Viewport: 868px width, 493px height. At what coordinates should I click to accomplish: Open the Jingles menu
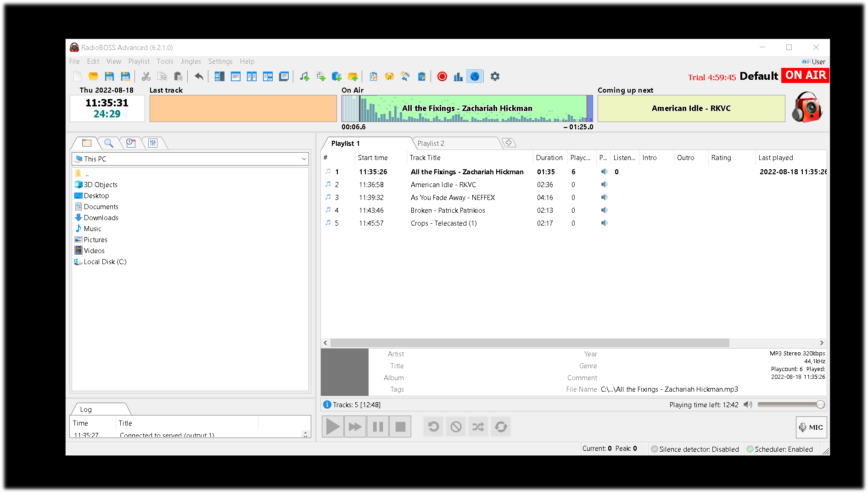pos(190,61)
